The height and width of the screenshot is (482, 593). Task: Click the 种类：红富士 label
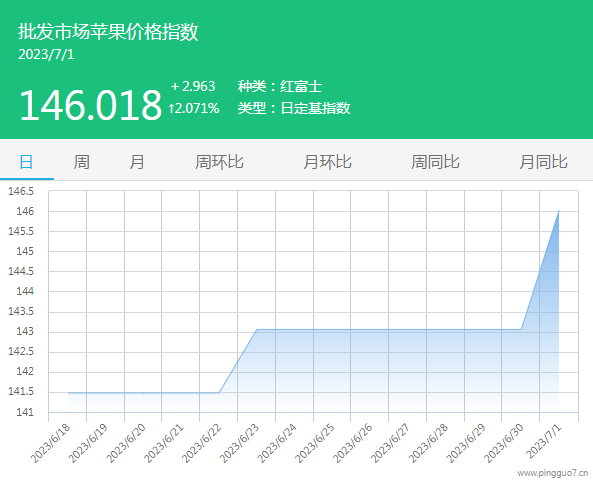coord(280,87)
